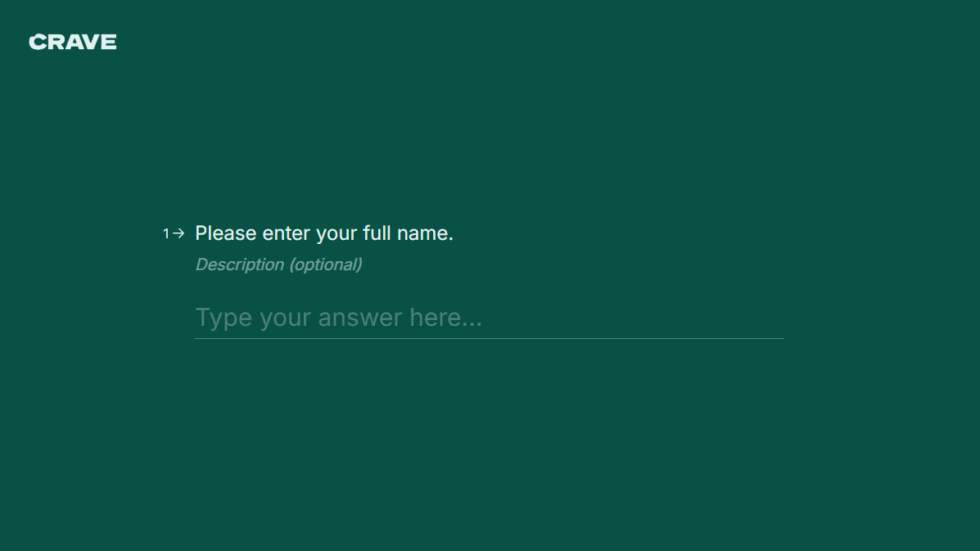Select the 'Description (optional)' text

(278, 264)
